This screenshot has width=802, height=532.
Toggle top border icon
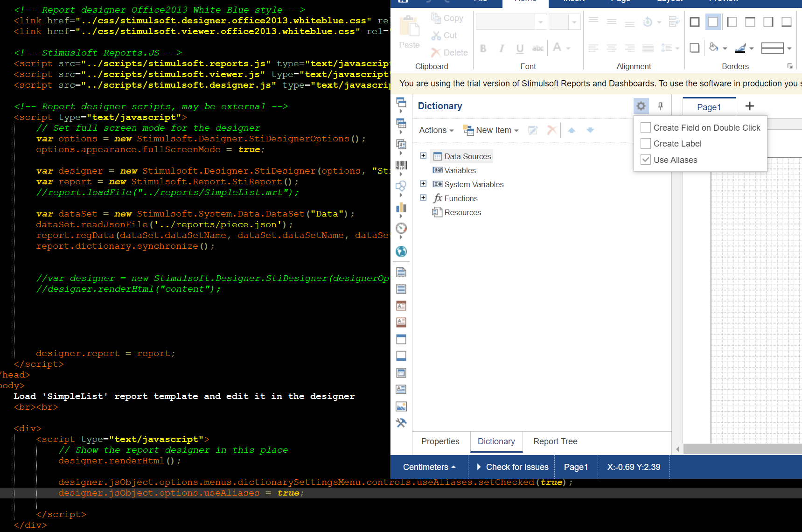pyautogui.click(x=750, y=22)
